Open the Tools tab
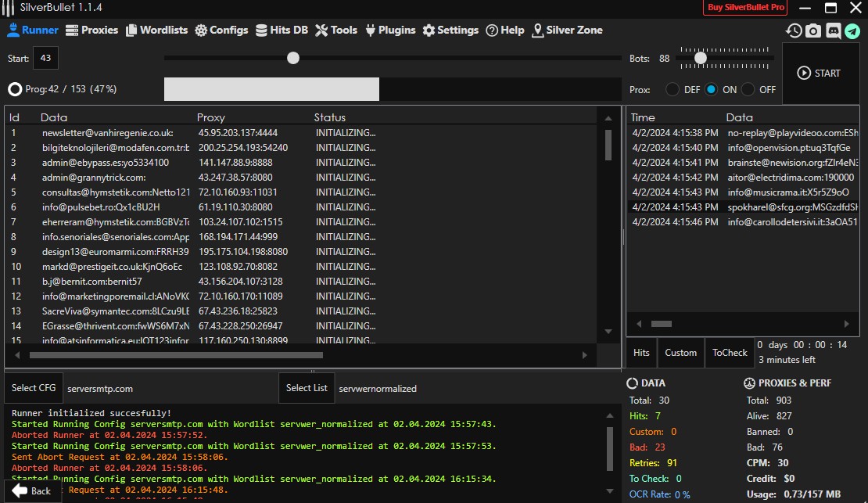 coord(336,30)
